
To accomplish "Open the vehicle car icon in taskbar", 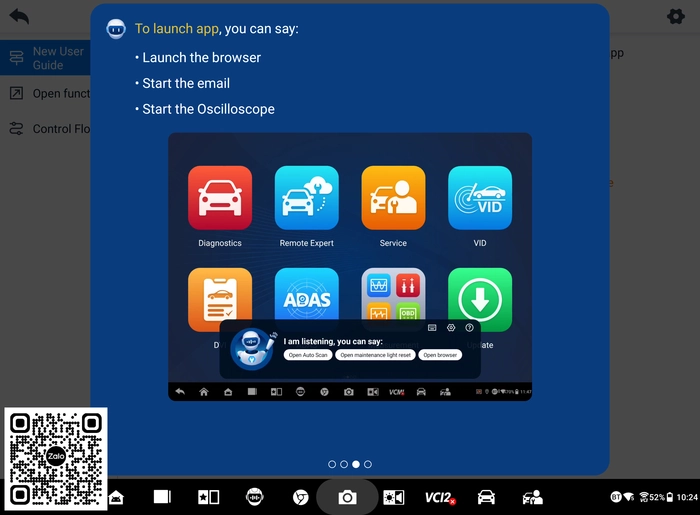I will 486,497.
